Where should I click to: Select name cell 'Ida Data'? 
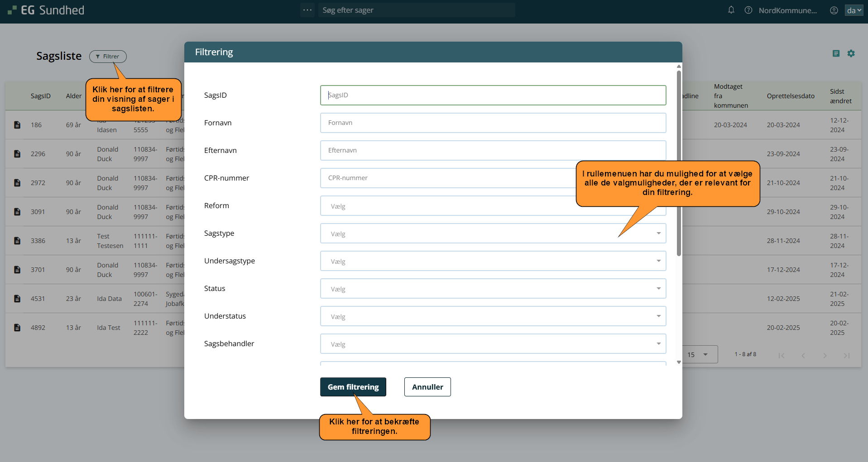click(109, 299)
